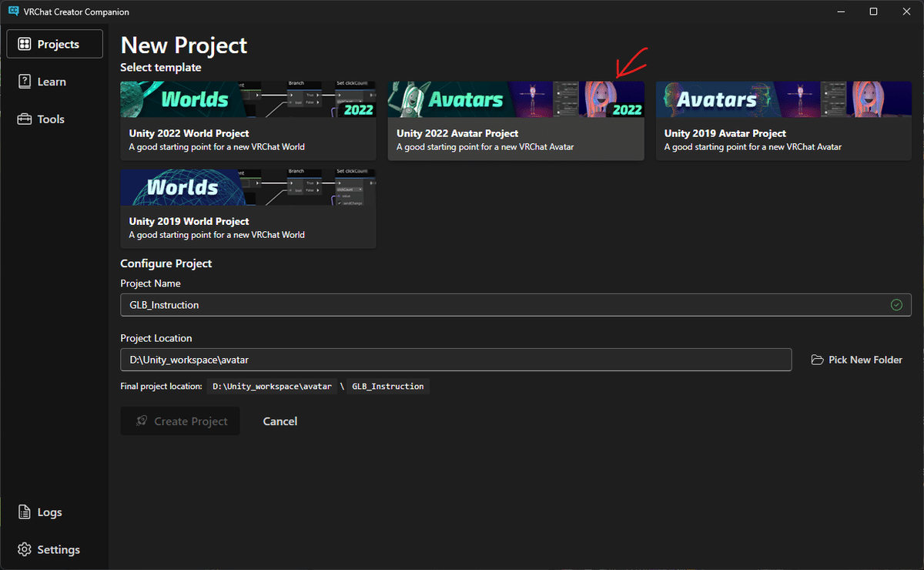Screen dimensions: 924x570
Task: Click the 'Project Location' label
Action: point(156,338)
